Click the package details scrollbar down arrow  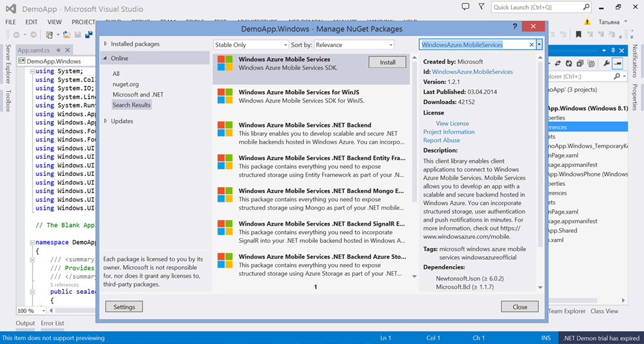(540, 287)
